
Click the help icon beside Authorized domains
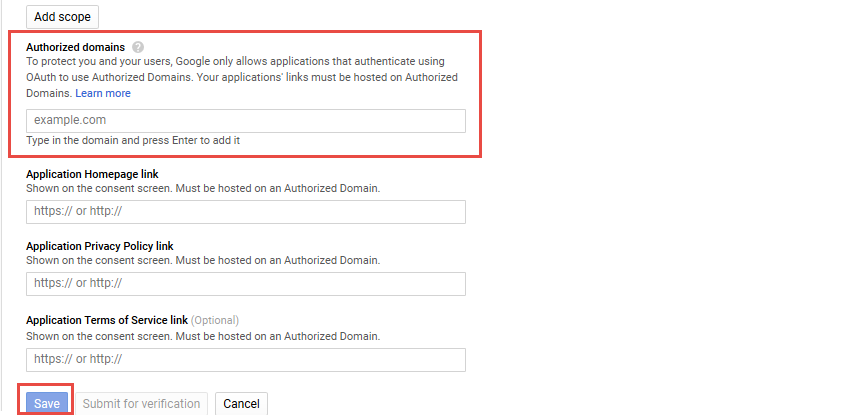point(138,47)
